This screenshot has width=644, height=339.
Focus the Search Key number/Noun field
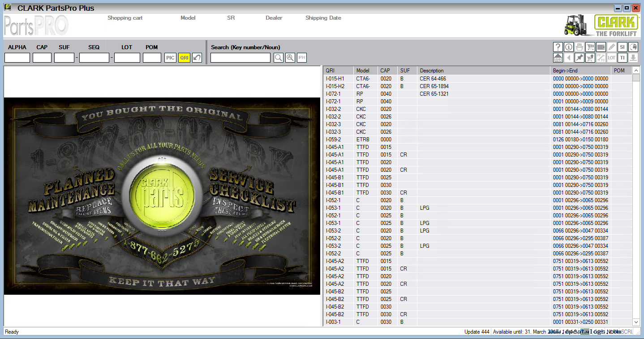tap(240, 58)
